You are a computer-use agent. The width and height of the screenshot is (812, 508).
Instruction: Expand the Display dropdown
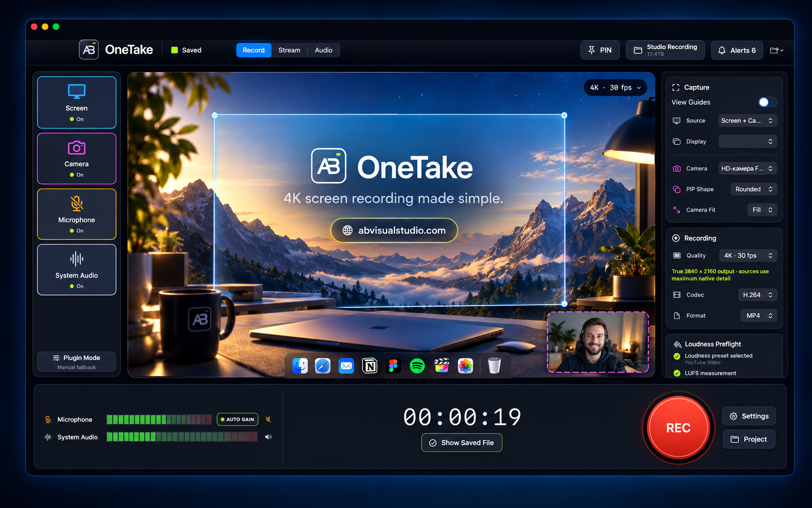748,141
